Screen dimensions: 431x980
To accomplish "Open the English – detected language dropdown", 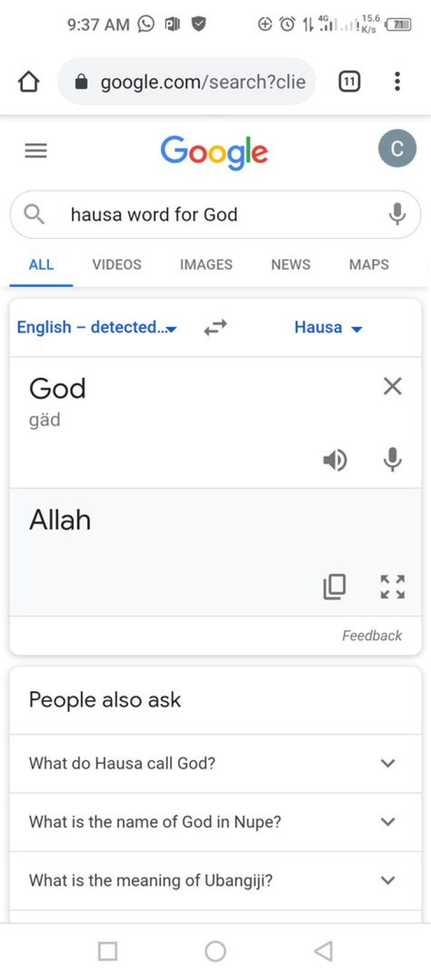I will [x=97, y=328].
